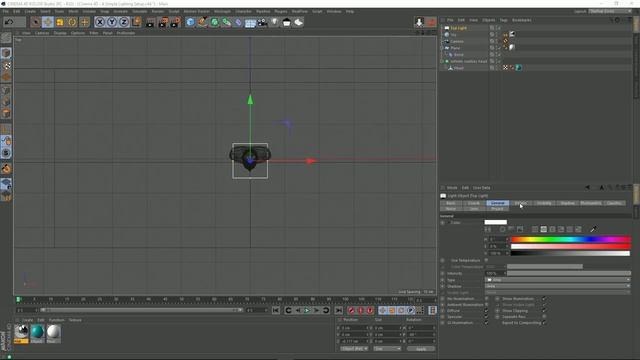This screenshot has height=360, width=640.
Task: Switch to the Shadow tab
Action: click(567, 203)
